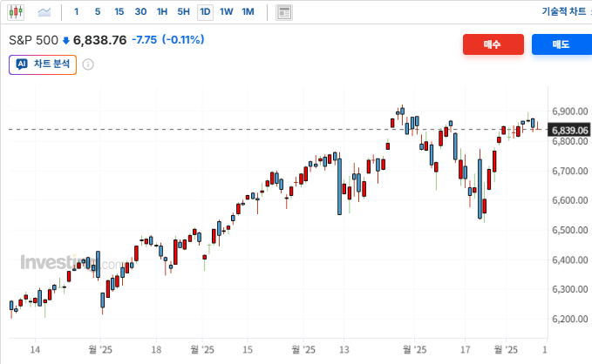The height and width of the screenshot is (364, 592).
Task: Select the 1-minute interval
Action: 77,11
